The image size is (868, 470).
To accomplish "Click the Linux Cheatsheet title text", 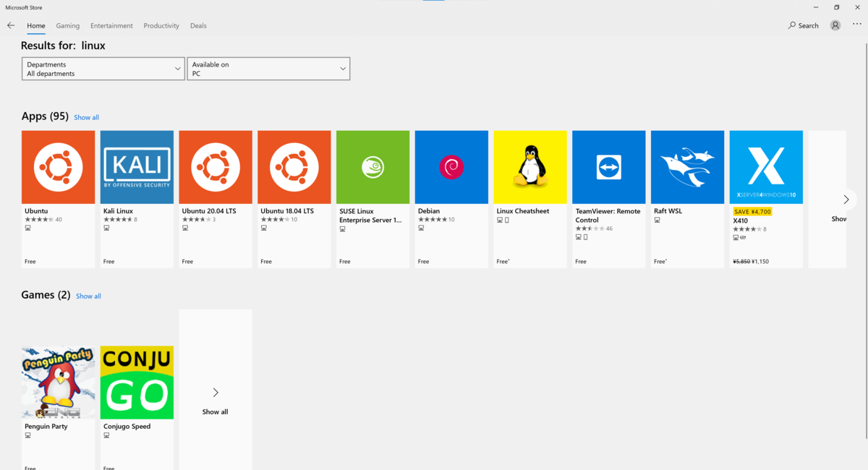I will [x=523, y=211].
